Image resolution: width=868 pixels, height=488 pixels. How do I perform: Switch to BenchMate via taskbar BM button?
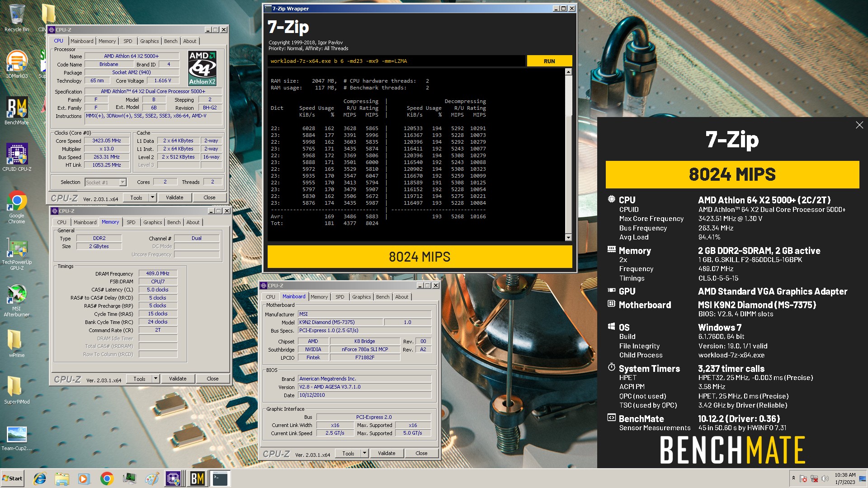[197, 479]
